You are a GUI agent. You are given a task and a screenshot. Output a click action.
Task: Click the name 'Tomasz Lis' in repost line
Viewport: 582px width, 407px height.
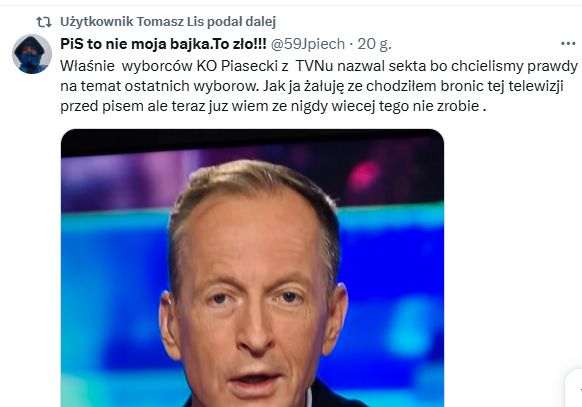pyautogui.click(x=171, y=22)
